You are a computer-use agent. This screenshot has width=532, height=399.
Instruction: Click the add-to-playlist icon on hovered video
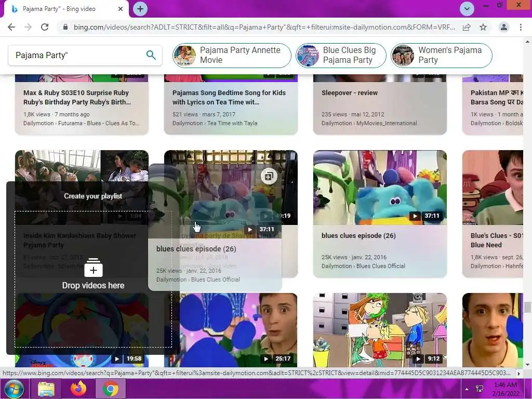pyautogui.click(x=269, y=176)
